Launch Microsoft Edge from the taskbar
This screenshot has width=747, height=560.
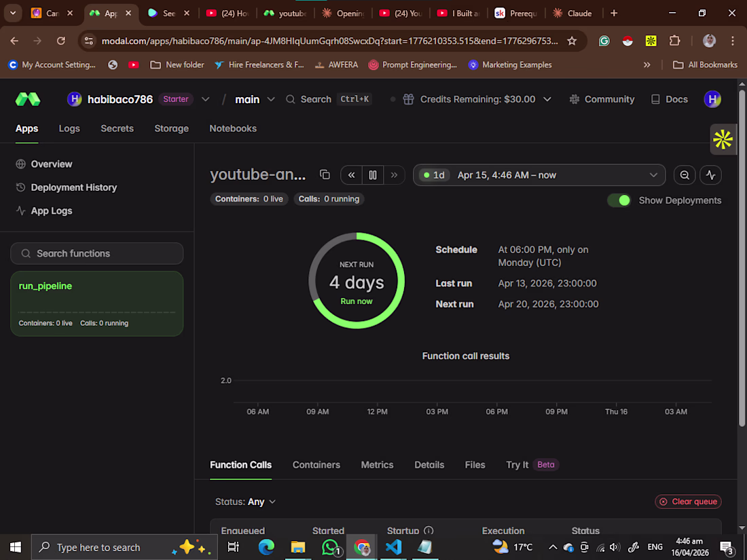[266, 546]
